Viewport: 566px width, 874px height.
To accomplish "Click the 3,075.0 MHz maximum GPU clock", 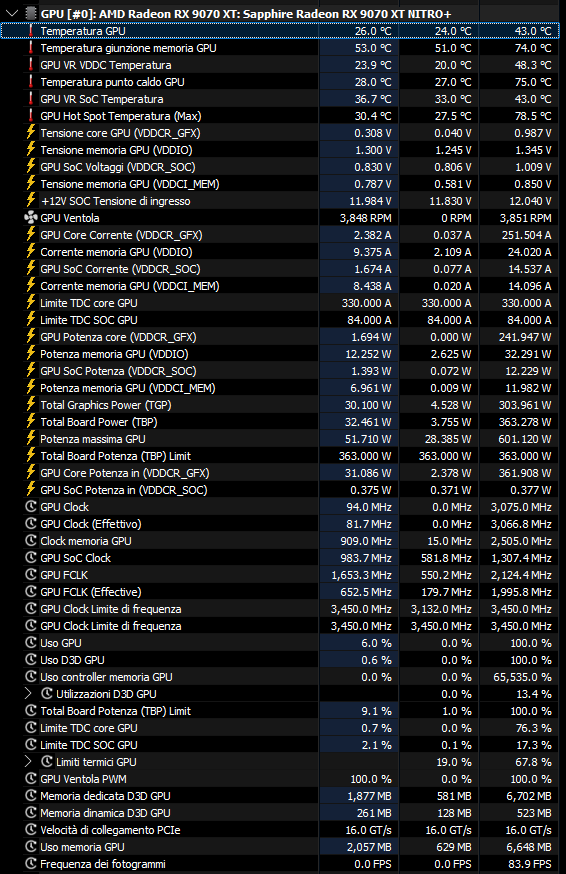I will point(521,507).
